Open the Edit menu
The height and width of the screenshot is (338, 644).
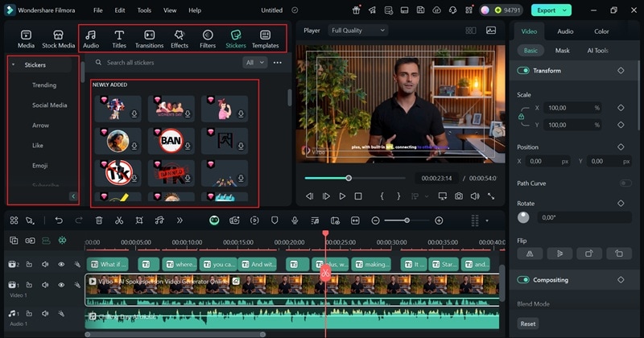pos(120,10)
